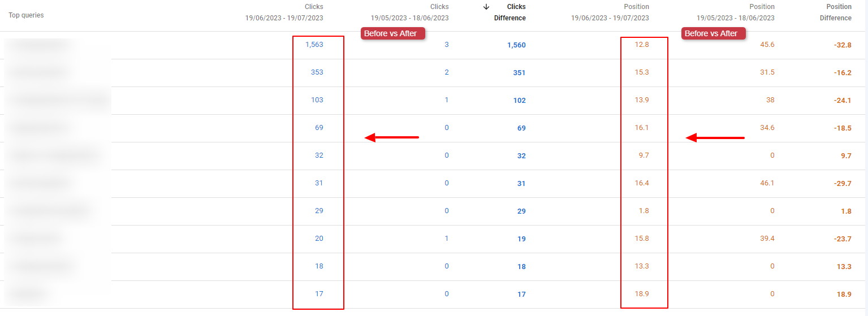
Task: Select the position value 16.1
Action: 642,127
